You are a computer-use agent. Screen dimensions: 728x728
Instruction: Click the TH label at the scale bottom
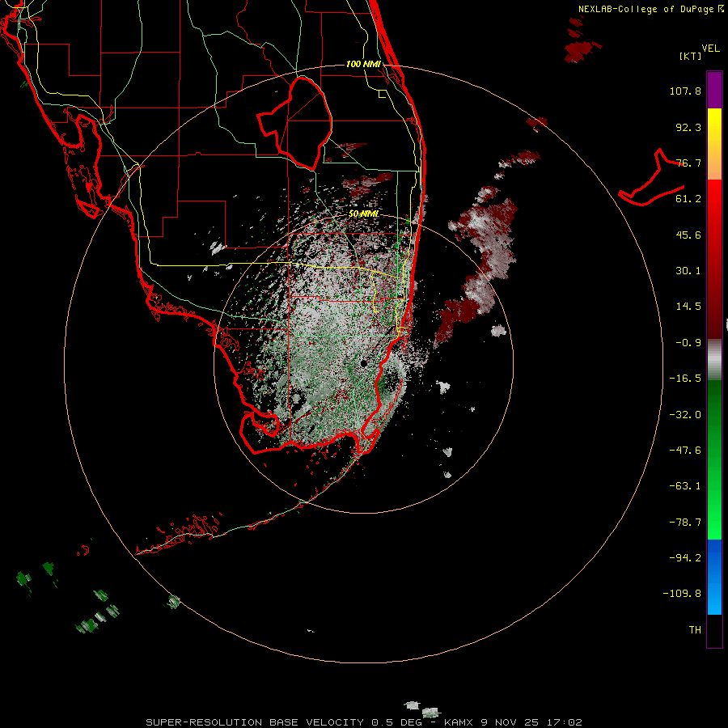click(695, 629)
